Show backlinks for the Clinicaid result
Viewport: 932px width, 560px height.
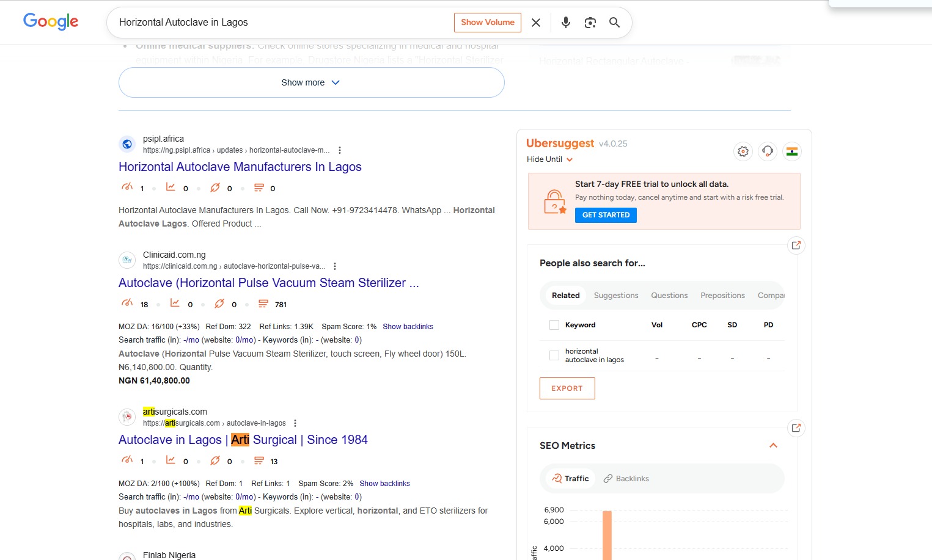coord(408,327)
